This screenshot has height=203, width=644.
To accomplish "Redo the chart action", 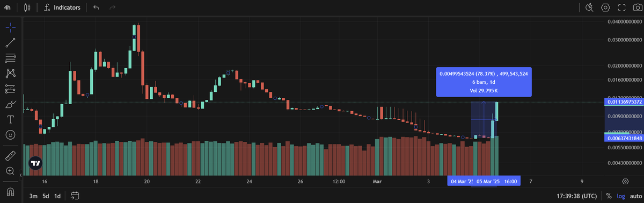I will (x=112, y=8).
